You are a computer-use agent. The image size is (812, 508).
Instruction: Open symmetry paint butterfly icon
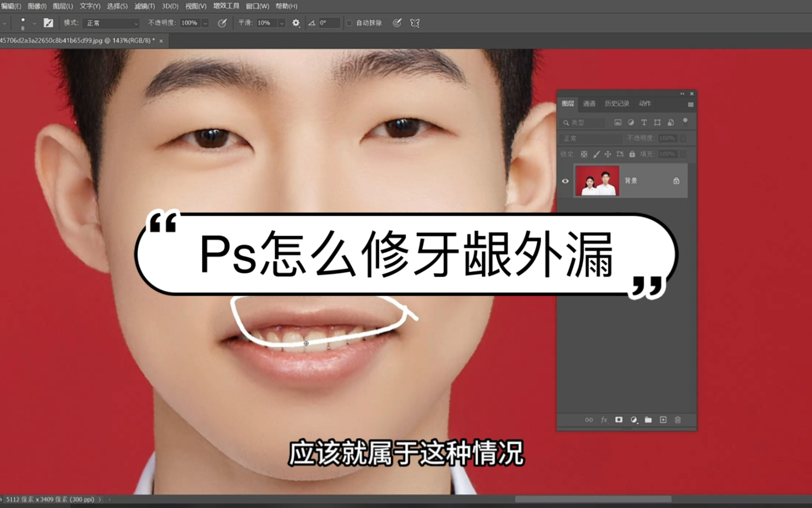point(415,23)
